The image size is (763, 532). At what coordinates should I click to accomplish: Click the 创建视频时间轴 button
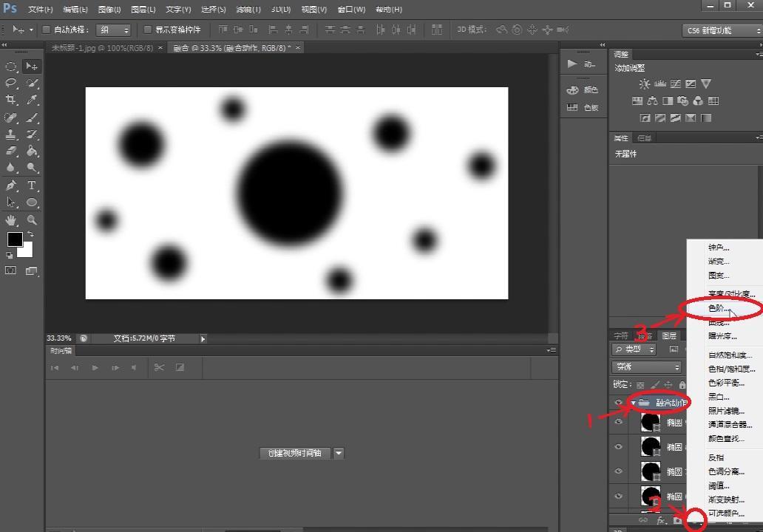click(294, 453)
